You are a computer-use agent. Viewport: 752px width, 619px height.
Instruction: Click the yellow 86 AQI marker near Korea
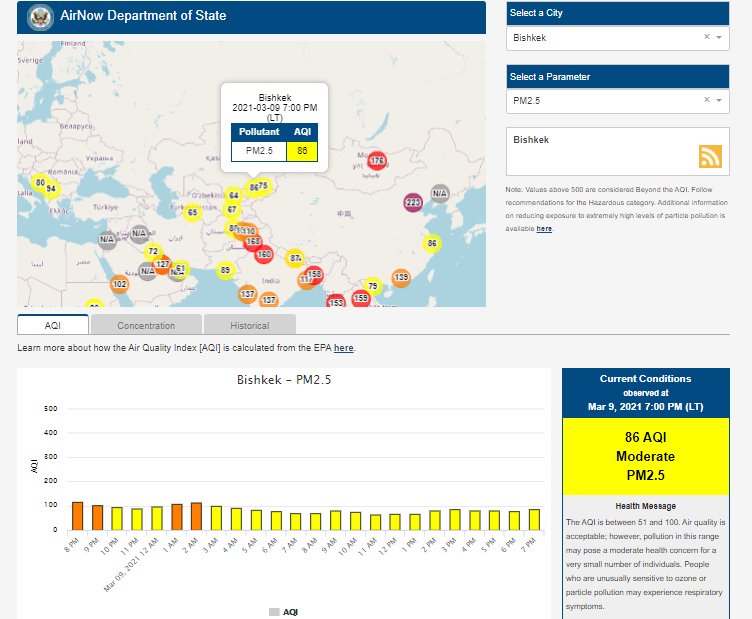coord(432,243)
